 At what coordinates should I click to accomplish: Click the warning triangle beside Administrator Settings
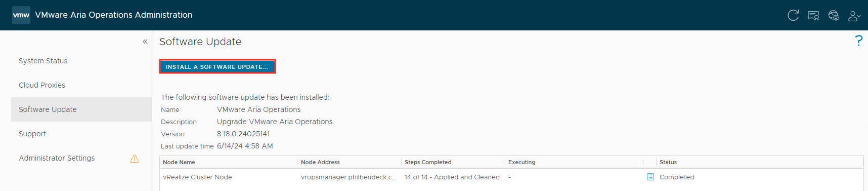[135, 159]
